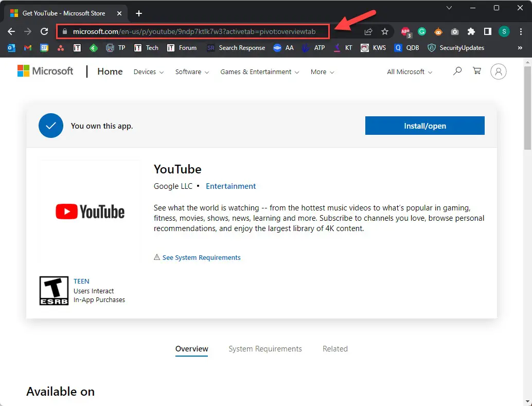532x406 pixels.
Task: Click the TEEN rating link
Action: (x=81, y=281)
